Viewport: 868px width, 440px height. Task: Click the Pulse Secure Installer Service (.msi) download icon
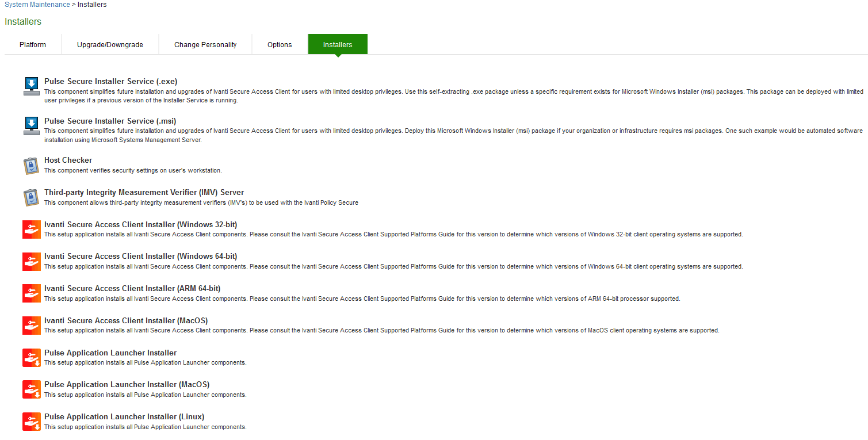pyautogui.click(x=31, y=126)
